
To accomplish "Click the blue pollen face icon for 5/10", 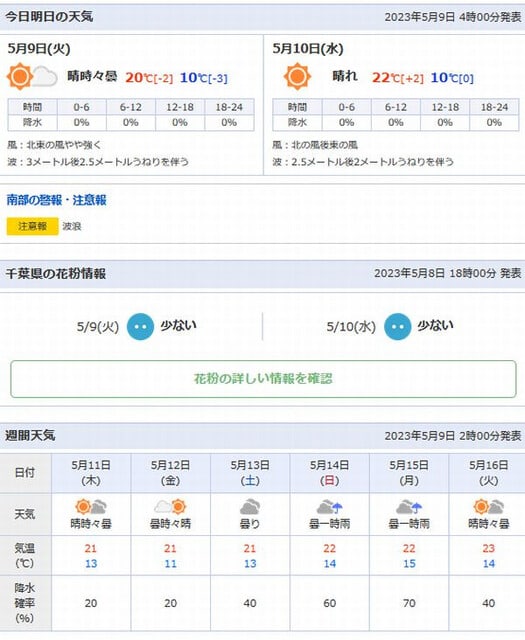I will pyautogui.click(x=398, y=327).
